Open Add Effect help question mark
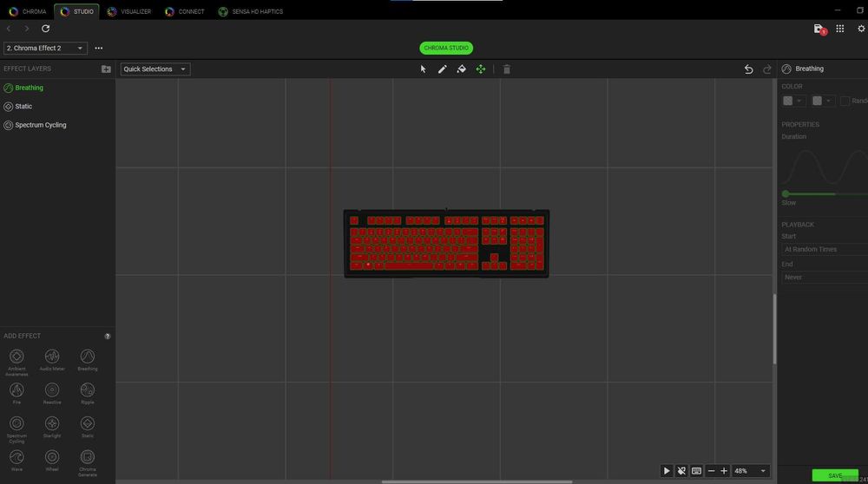 pyautogui.click(x=108, y=337)
